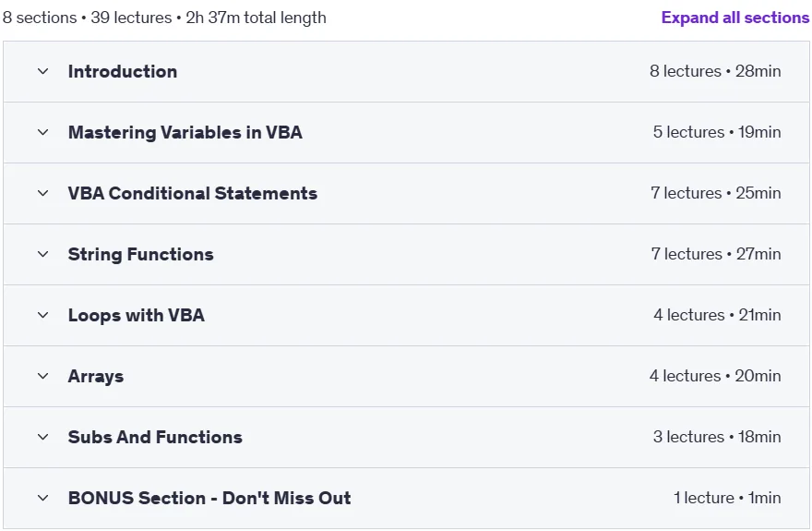Open Loops with VBA heading

137,315
